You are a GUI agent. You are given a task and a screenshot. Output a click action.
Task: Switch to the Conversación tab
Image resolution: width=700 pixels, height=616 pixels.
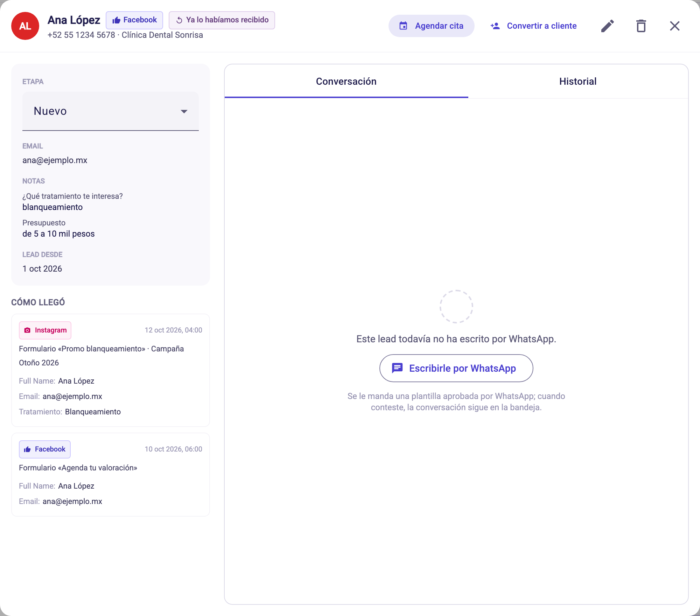pyautogui.click(x=346, y=81)
